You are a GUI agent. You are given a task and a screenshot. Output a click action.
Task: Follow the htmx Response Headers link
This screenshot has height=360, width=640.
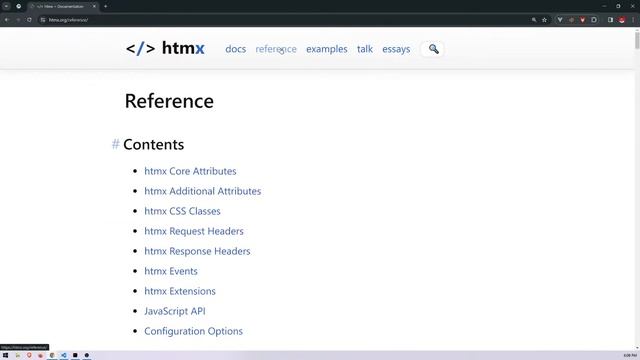click(x=197, y=251)
